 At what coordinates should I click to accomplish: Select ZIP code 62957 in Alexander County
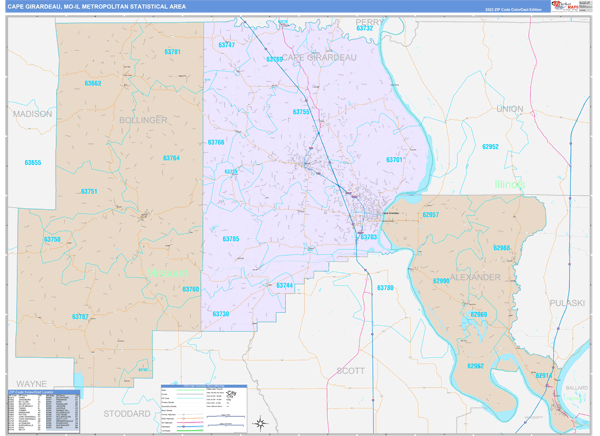[430, 215]
